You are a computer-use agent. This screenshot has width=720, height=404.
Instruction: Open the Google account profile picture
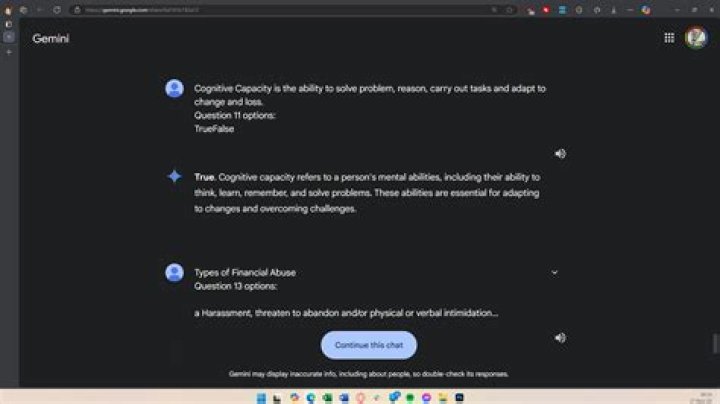click(696, 38)
